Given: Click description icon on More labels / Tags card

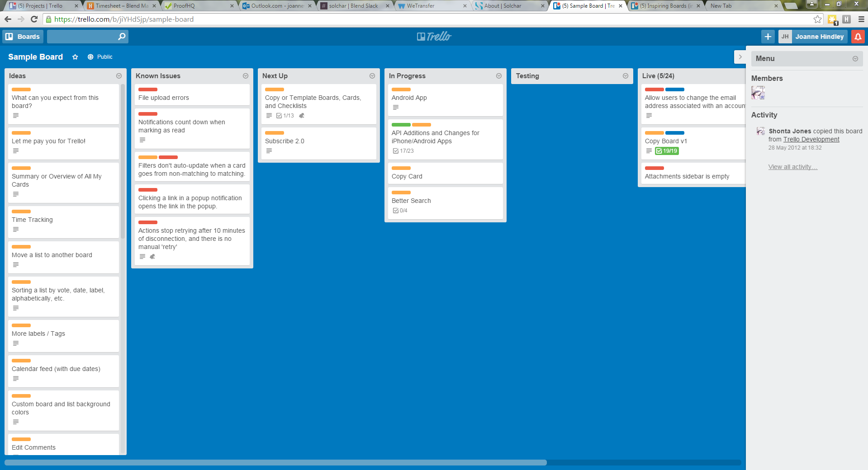Looking at the screenshot, I should pyautogui.click(x=16, y=343).
